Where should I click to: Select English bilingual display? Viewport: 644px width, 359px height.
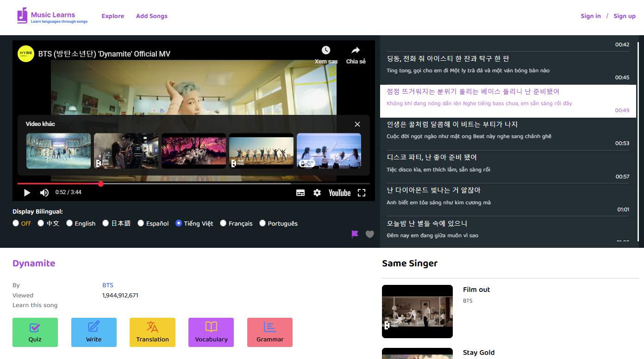(x=69, y=223)
